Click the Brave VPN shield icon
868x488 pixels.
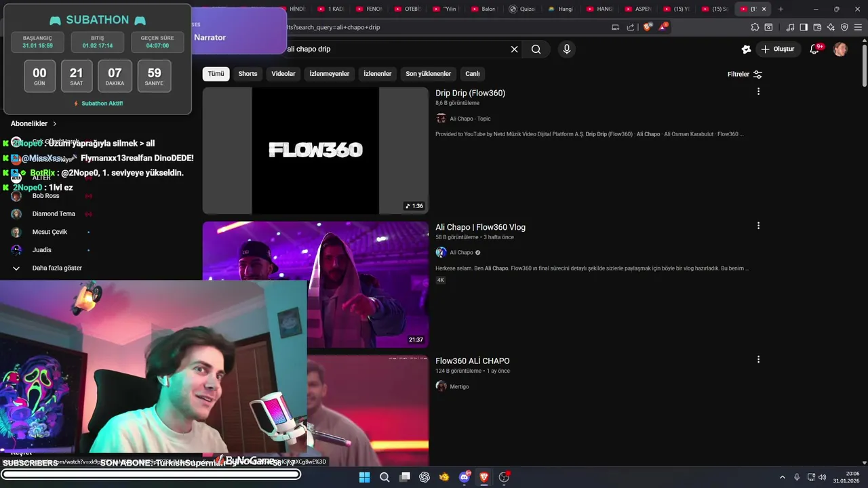[x=844, y=27]
